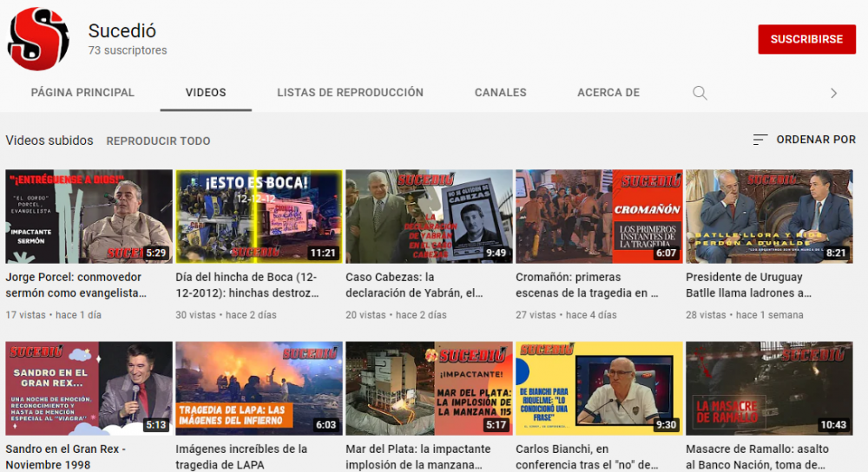Image resolution: width=868 pixels, height=472 pixels.
Task: Open the Tragedia de LAPA thumbnail
Action: [259, 388]
